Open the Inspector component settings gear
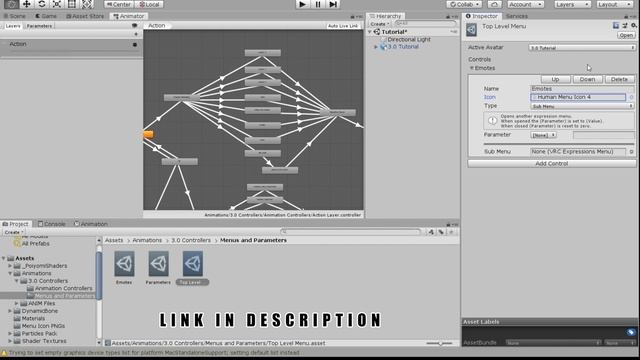Image resolution: width=640 pixels, height=360 pixels. pos(633,25)
